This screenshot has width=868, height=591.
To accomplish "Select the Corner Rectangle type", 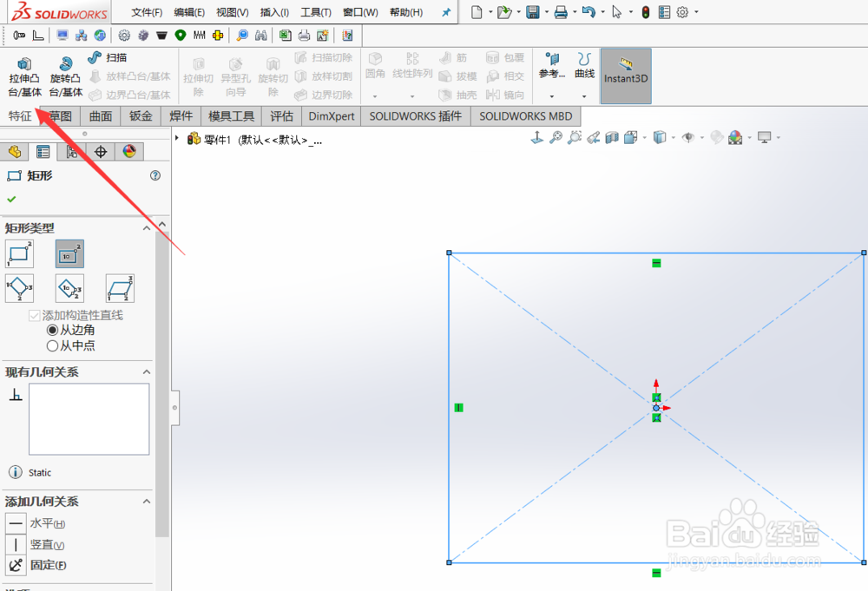I will click(x=19, y=254).
